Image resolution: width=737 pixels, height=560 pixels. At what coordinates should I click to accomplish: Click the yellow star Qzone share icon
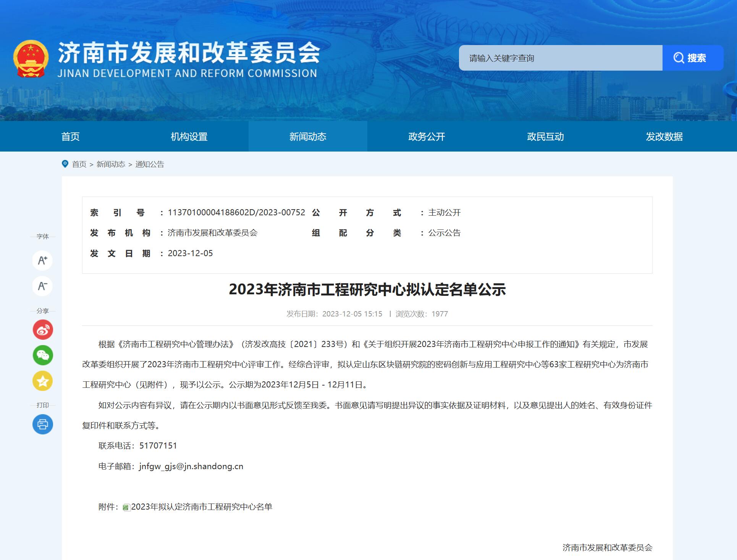42,381
